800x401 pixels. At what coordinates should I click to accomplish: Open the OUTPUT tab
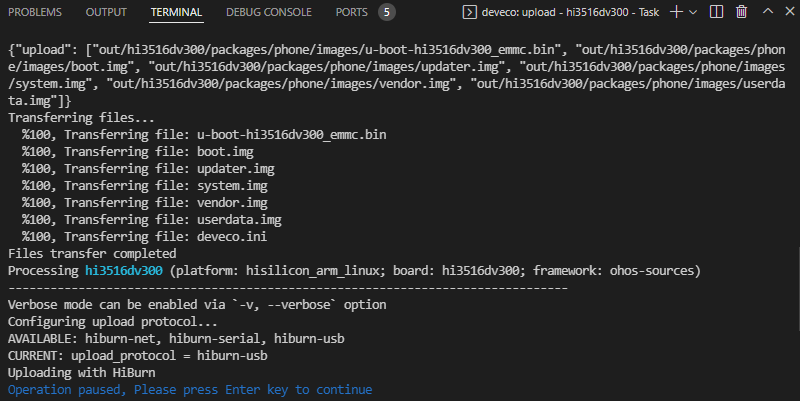[106, 12]
